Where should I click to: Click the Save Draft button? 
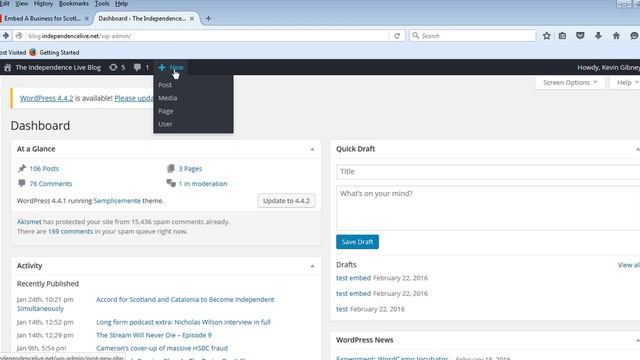click(357, 242)
